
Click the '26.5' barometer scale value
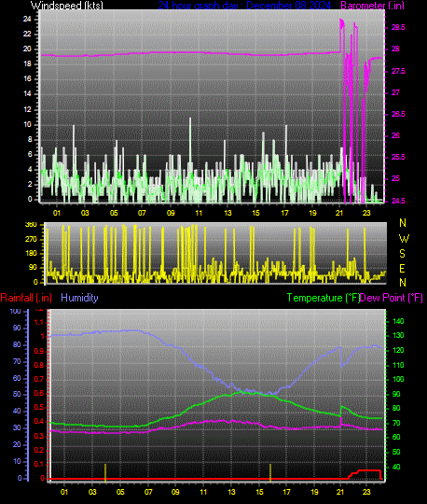[x=398, y=115]
